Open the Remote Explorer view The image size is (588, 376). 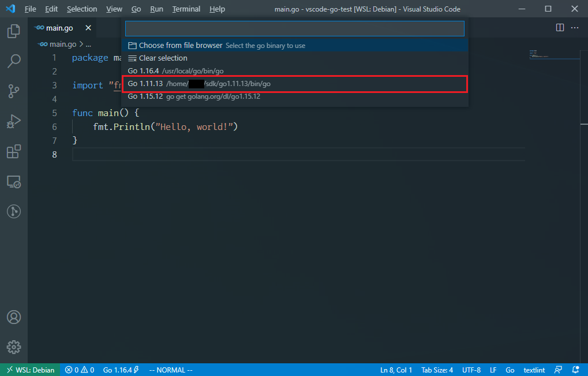[13, 181]
